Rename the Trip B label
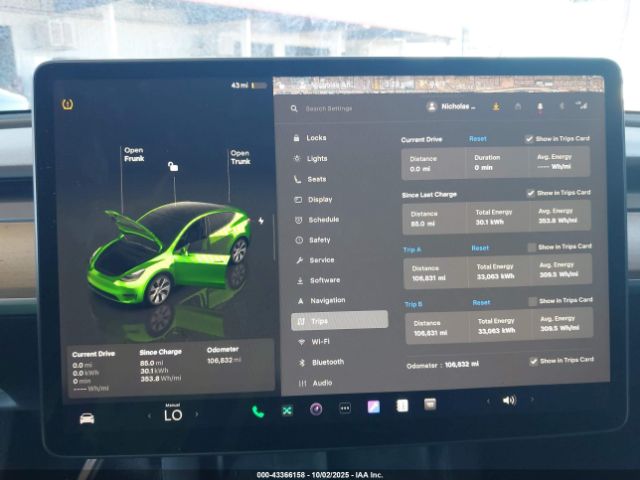The height and width of the screenshot is (480, 640). click(413, 304)
